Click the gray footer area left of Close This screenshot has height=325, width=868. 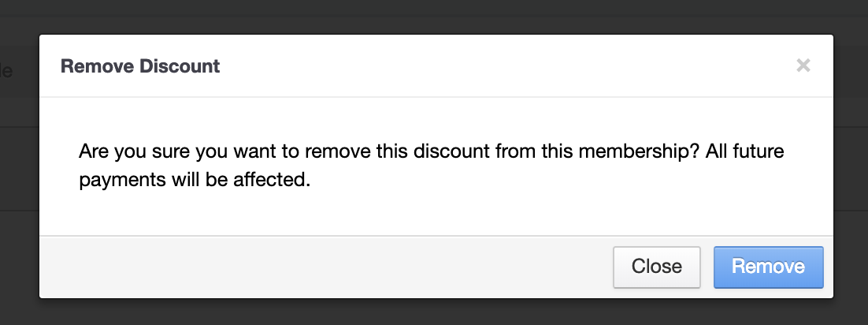[315, 267]
